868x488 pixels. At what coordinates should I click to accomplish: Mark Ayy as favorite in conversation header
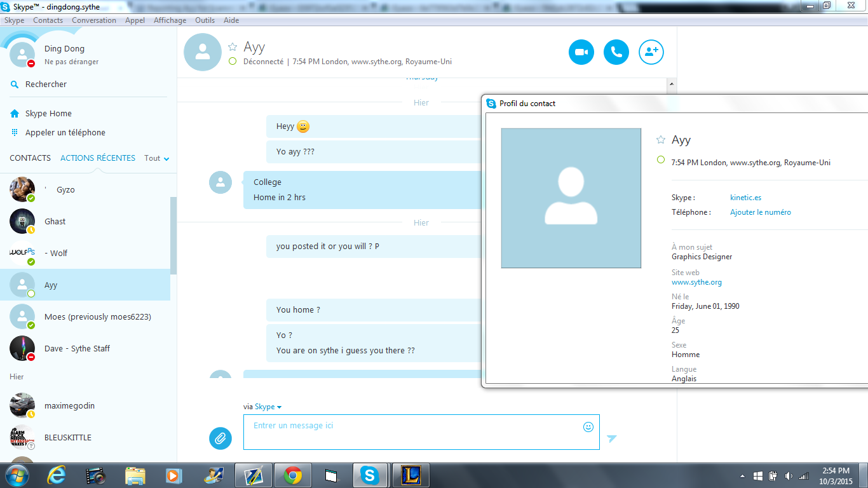233,47
